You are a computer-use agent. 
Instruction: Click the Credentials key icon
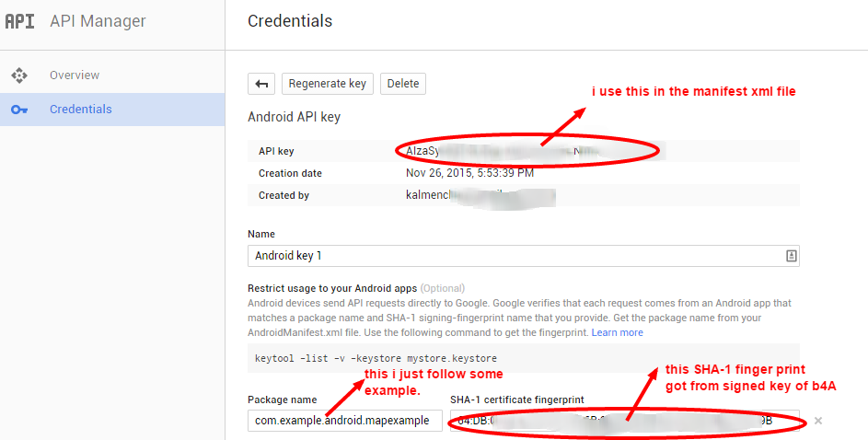click(x=19, y=110)
